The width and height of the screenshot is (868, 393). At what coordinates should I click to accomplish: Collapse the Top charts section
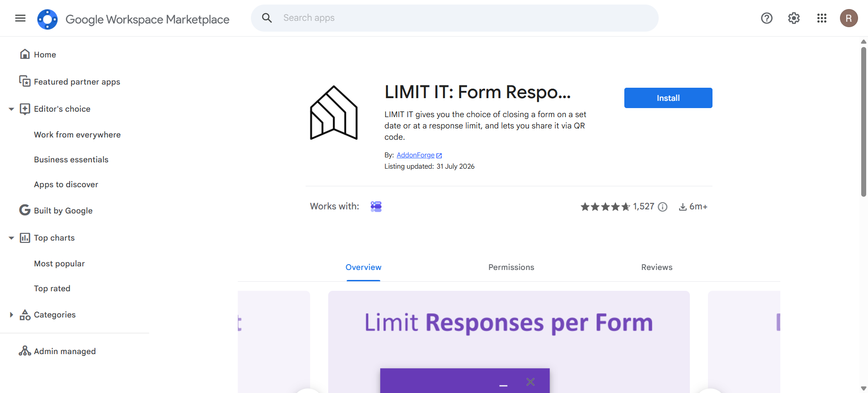click(11, 238)
